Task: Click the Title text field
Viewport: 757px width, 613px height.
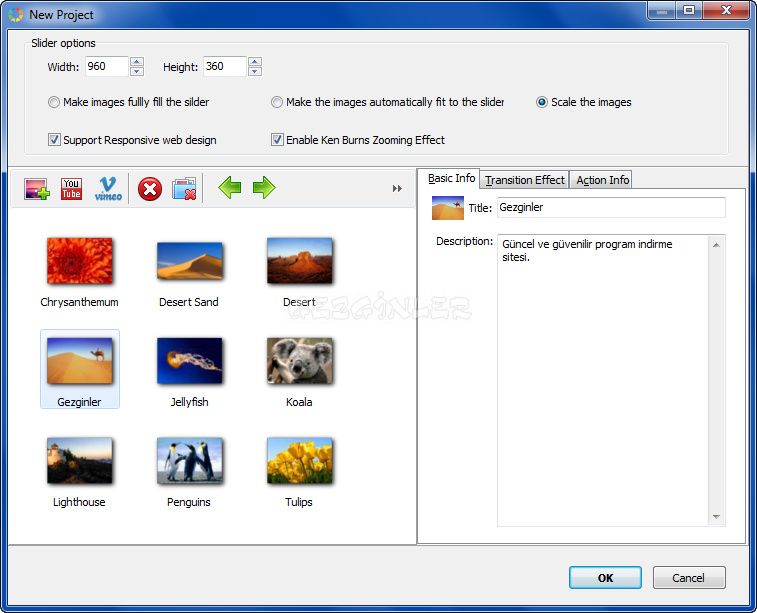Action: (611, 208)
